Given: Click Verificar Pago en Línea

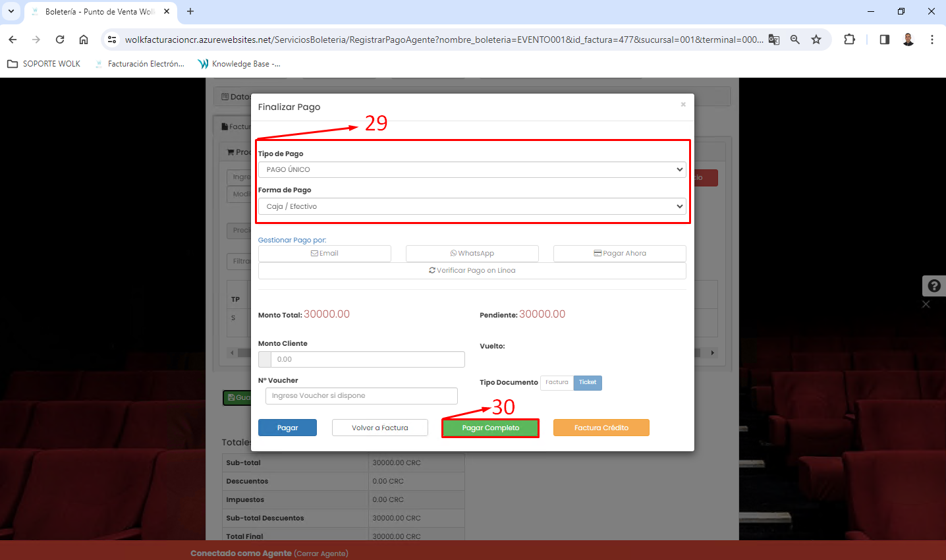Looking at the screenshot, I should pos(472,271).
